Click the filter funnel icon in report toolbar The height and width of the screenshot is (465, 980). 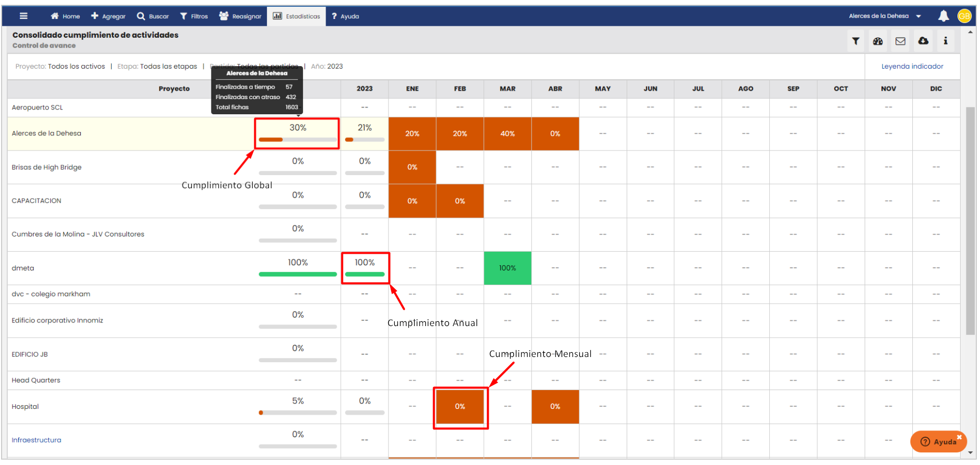pos(856,41)
